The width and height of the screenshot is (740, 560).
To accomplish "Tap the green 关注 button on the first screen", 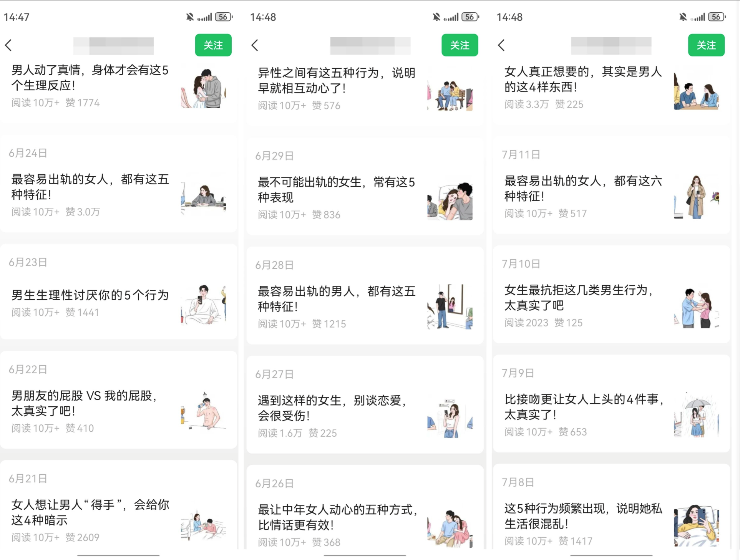I will pyautogui.click(x=213, y=45).
